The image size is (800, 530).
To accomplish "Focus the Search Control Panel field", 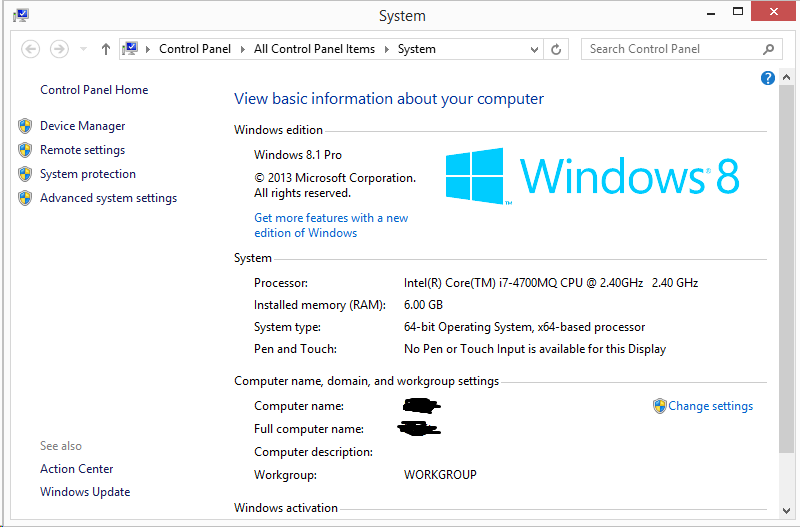I will pyautogui.click(x=670, y=49).
